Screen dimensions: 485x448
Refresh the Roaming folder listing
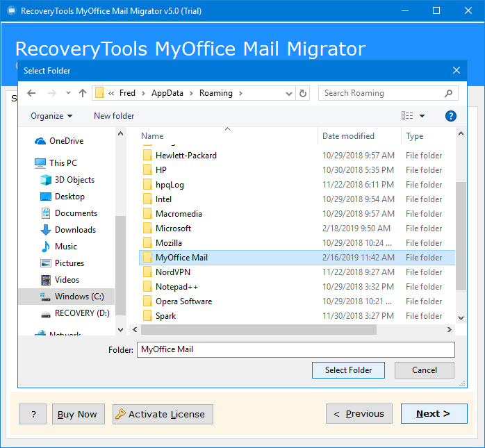click(303, 93)
